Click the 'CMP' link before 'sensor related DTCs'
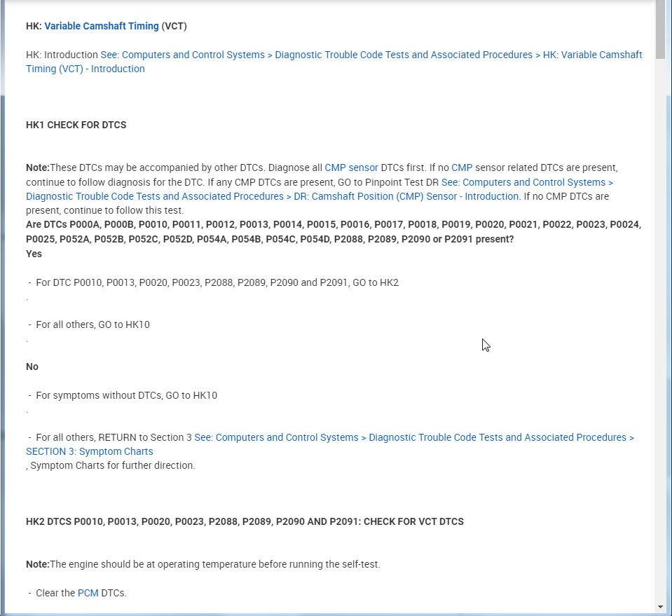Screen dimensions: 672x616 tap(462, 168)
